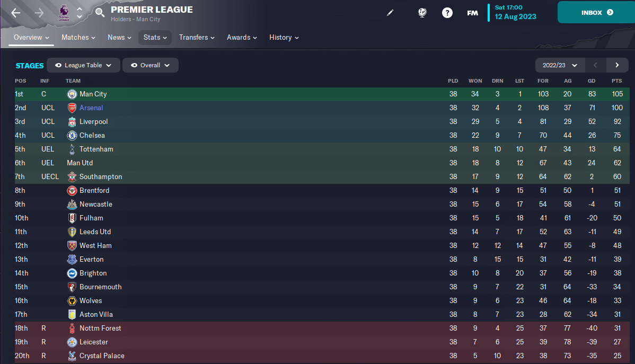Go to next season using right chevron
This screenshot has width=635, height=364.
pos(617,65)
